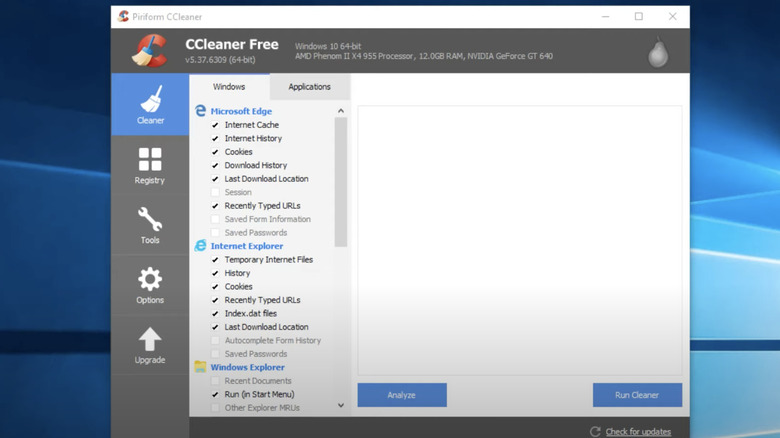Uncheck Internet Cache under Microsoft Edge
The width and height of the screenshot is (780, 438).
tap(215, 125)
